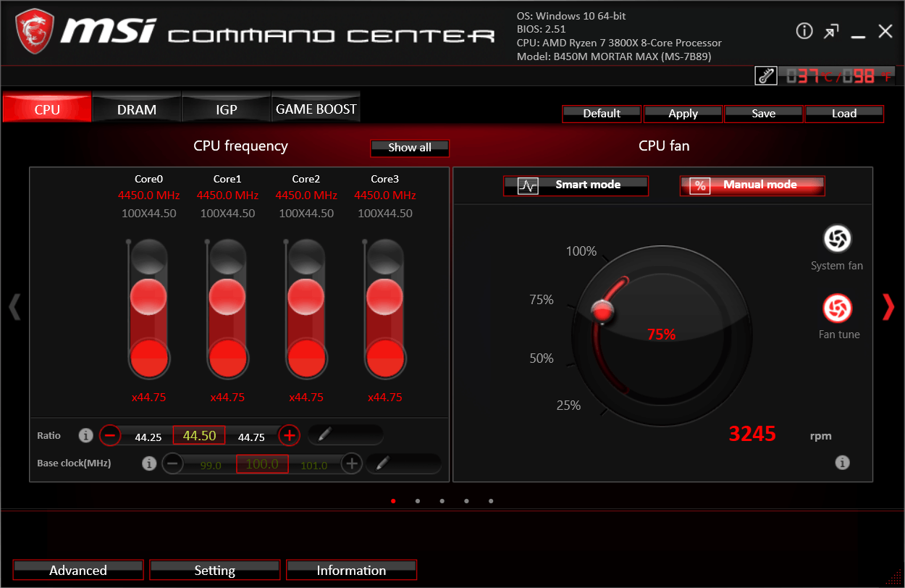The width and height of the screenshot is (905, 588).
Task: Increase Base clock with plus button
Action: 352,463
